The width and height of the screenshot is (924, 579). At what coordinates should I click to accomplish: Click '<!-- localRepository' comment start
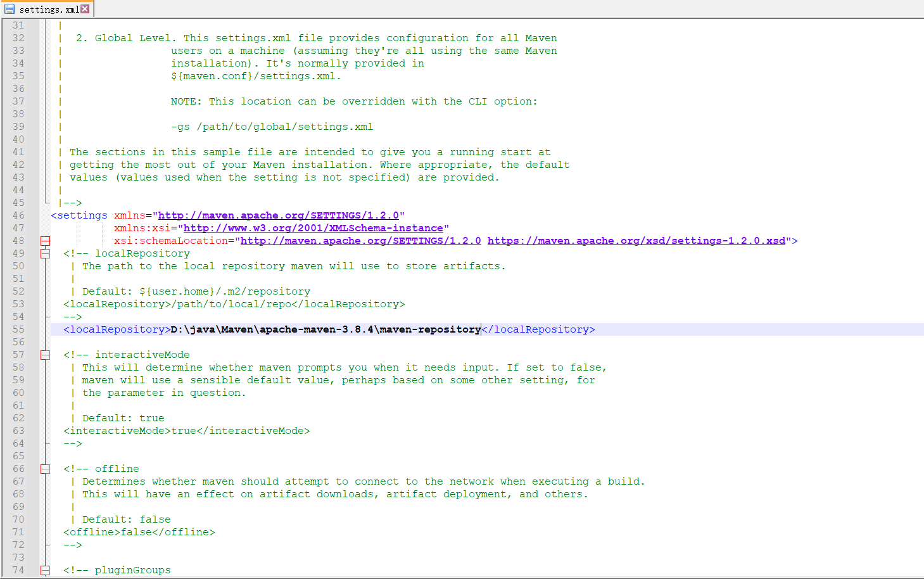[x=127, y=253]
